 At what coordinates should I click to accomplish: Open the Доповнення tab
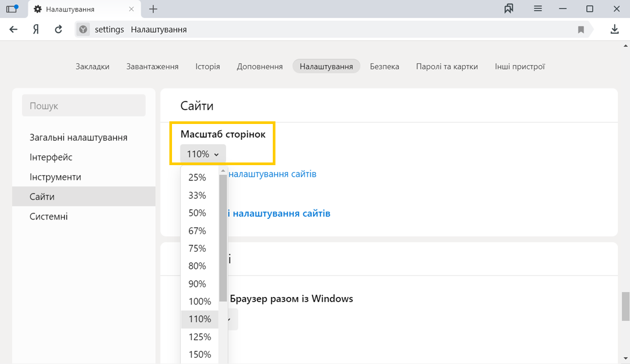point(260,66)
